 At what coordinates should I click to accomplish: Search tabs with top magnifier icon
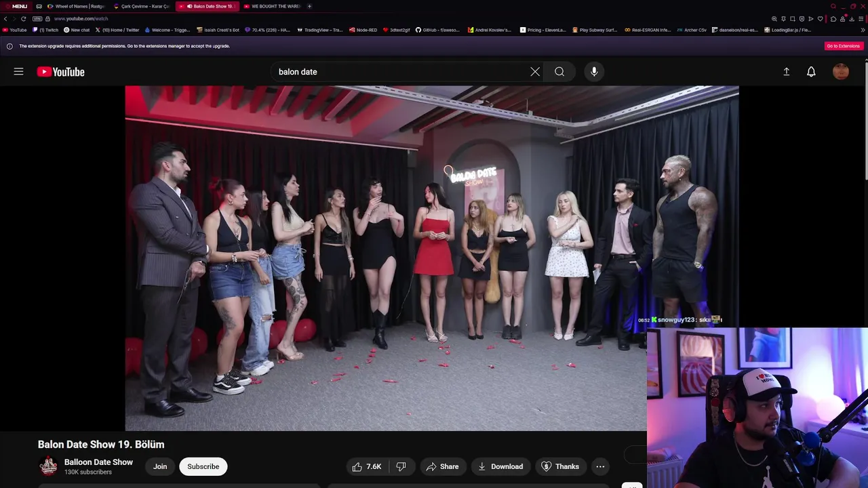[x=833, y=6]
